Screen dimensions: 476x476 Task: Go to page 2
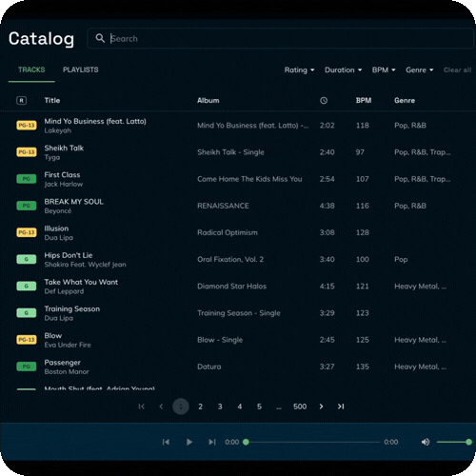[200, 407]
